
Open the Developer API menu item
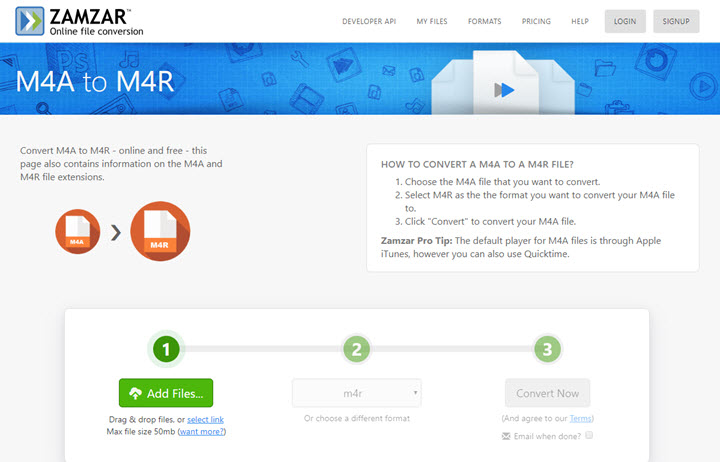pyautogui.click(x=369, y=22)
